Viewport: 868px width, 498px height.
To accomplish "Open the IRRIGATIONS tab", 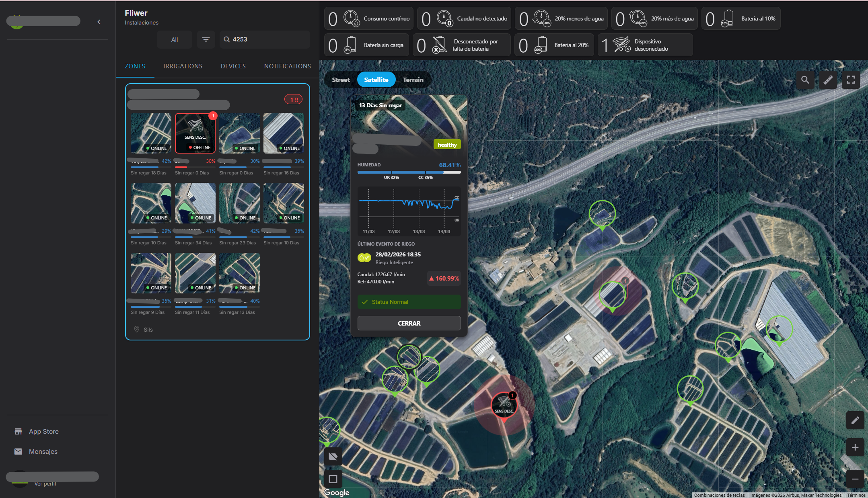I will point(183,66).
